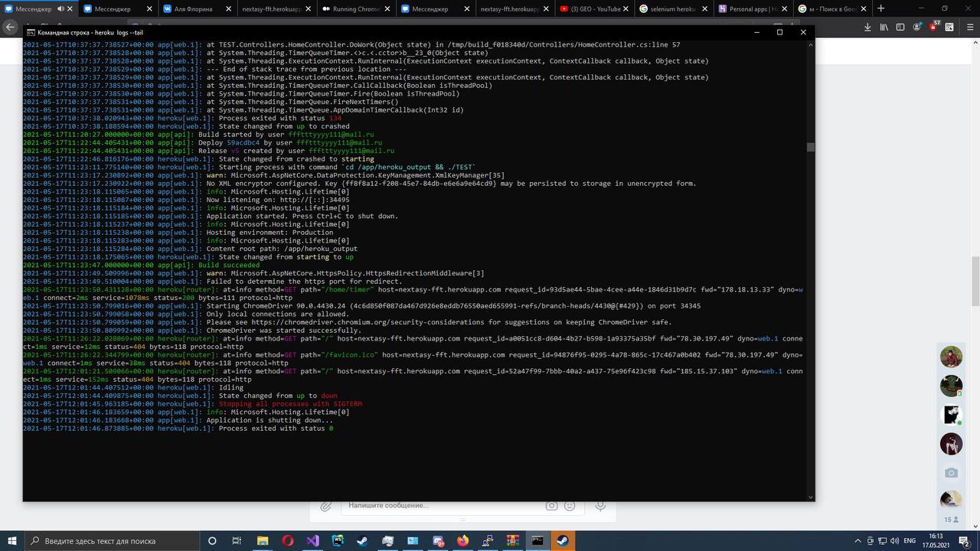Open the Windows Start menu
Viewport: 980px width, 551px height.
point(11,540)
